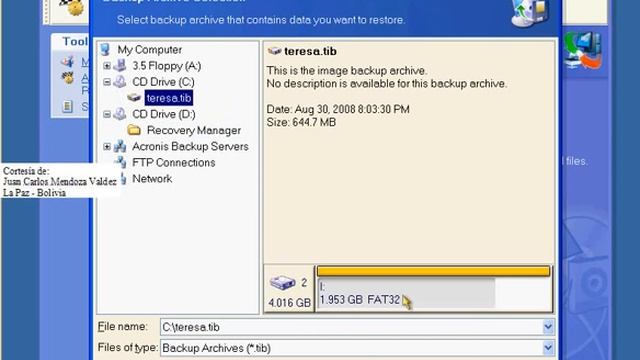This screenshot has height=360, width=640.
Task: Click the sun gear icon in background toolbar
Action: coord(72,7)
